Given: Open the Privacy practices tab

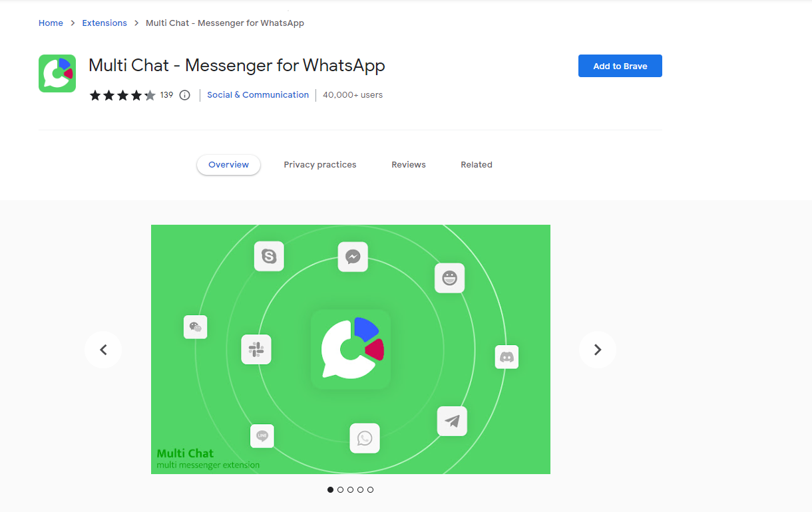Looking at the screenshot, I should pyautogui.click(x=320, y=165).
